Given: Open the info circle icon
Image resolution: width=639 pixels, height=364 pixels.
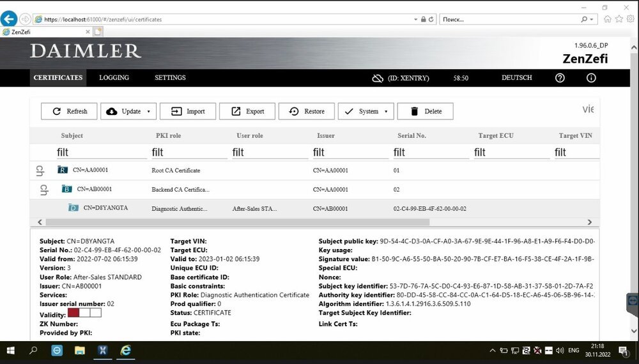Looking at the screenshot, I should (591, 78).
